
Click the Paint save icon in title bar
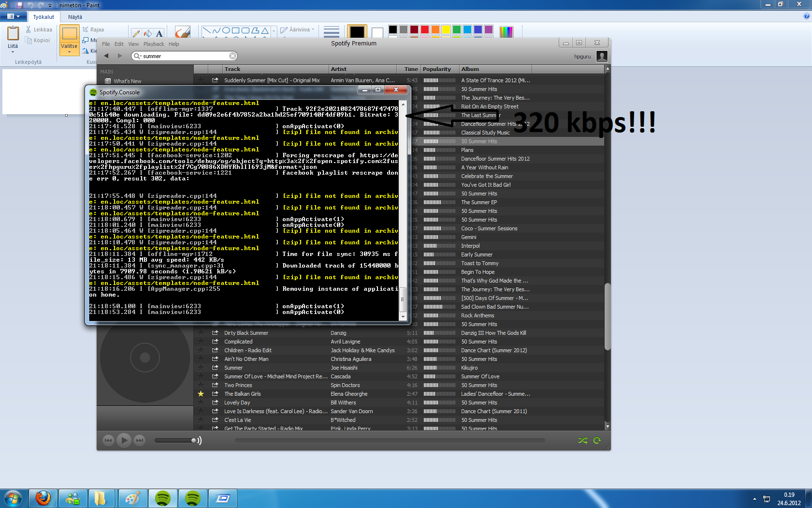(20, 5)
